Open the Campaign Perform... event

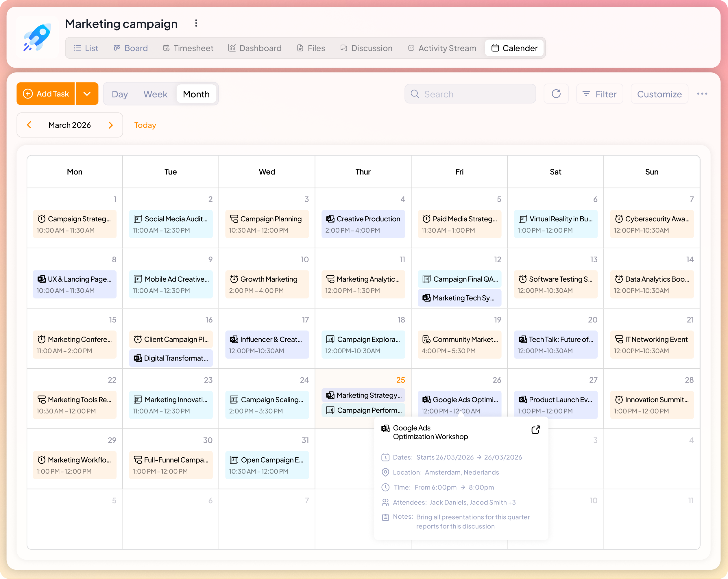point(363,410)
